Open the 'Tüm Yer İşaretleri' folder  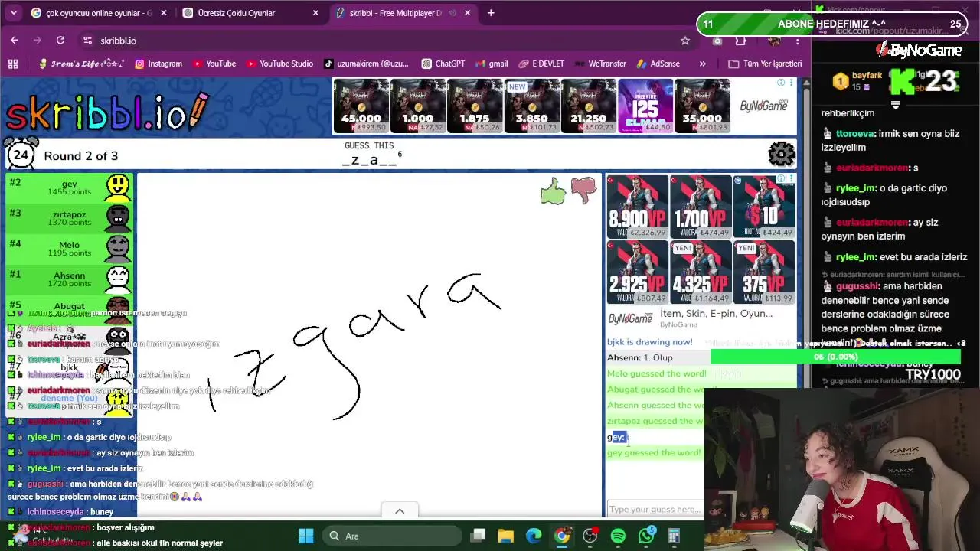pyautogui.click(x=765, y=64)
